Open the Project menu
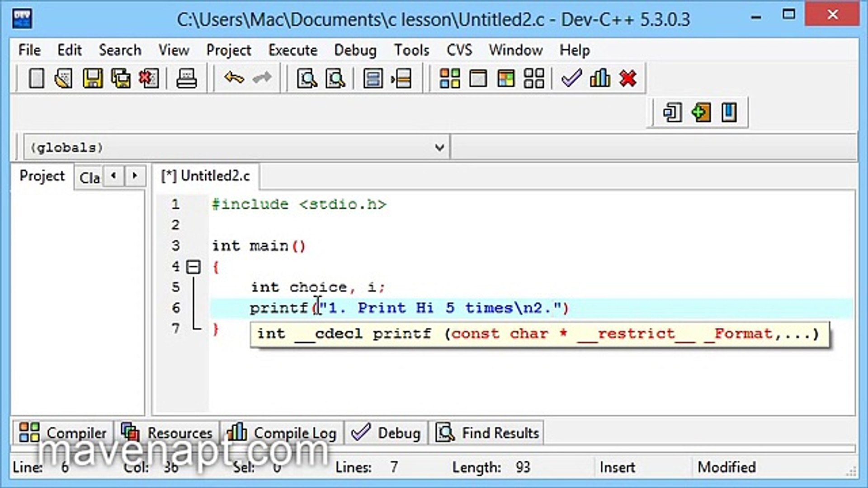The width and height of the screenshot is (868, 488). point(228,50)
